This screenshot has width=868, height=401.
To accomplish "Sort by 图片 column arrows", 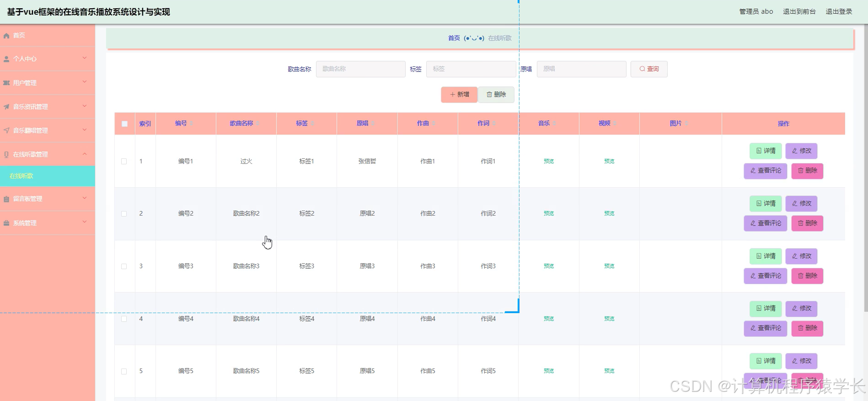I will (x=686, y=124).
